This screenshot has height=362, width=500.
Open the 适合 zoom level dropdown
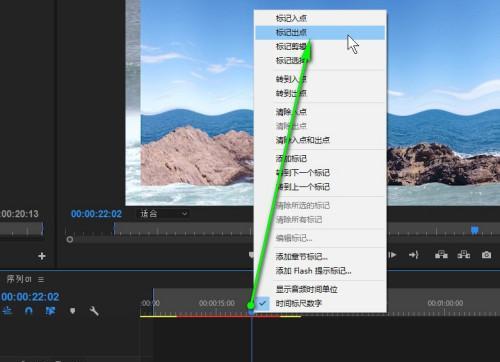coord(164,213)
